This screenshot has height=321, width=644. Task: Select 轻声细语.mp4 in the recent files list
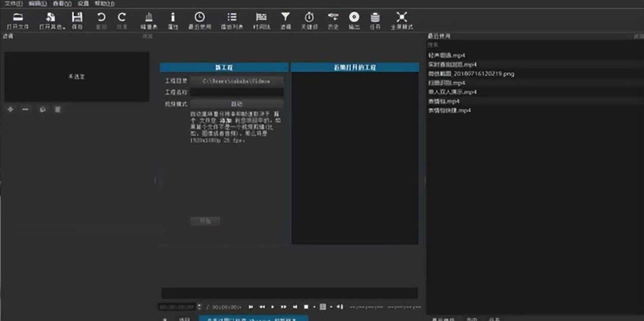point(445,54)
